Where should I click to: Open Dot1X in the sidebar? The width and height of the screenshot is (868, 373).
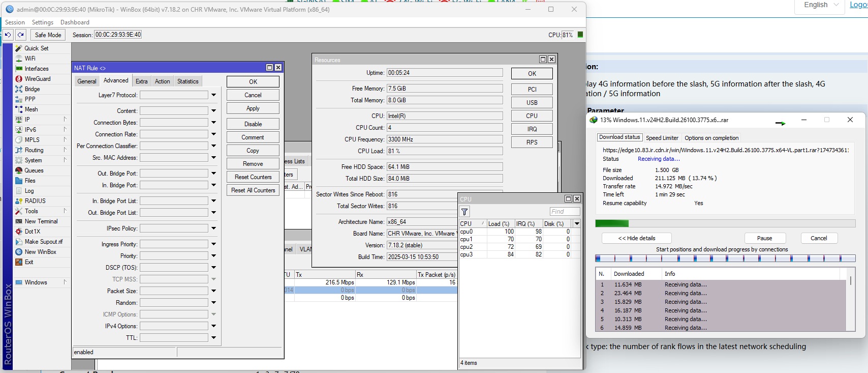click(32, 232)
